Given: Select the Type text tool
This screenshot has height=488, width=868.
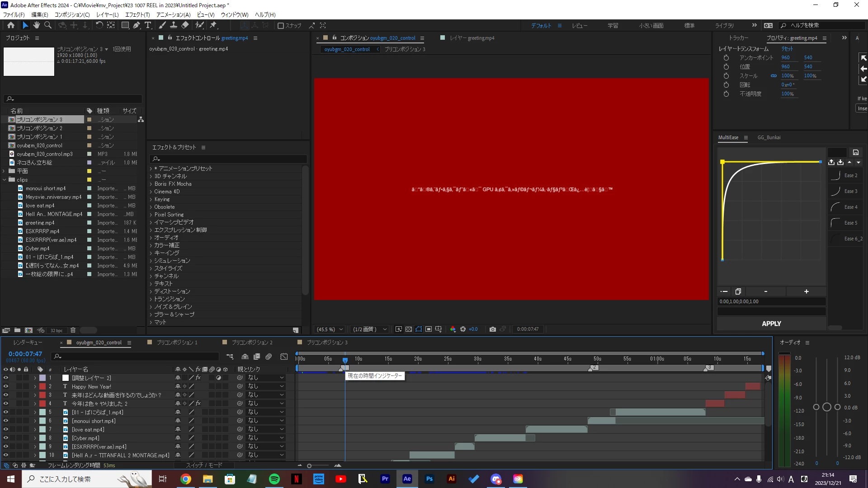Looking at the screenshot, I should (148, 25).
